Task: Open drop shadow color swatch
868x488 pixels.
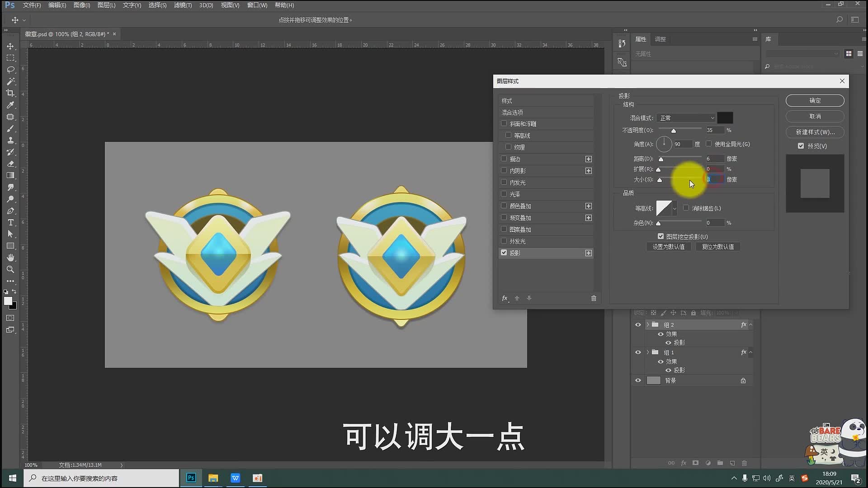Action: coord(725,118)
